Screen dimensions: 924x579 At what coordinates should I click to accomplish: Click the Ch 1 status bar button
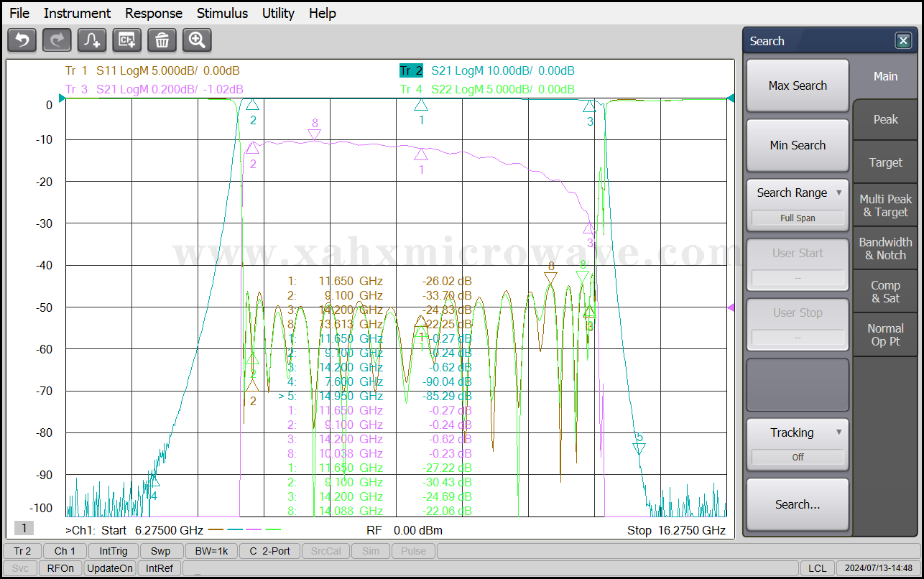(65, 551)
